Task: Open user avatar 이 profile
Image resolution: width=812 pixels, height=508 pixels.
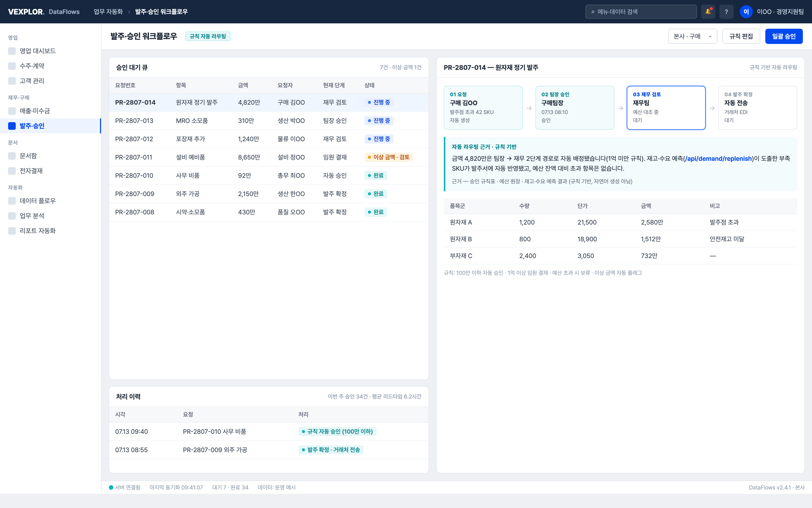Action: 746,12
